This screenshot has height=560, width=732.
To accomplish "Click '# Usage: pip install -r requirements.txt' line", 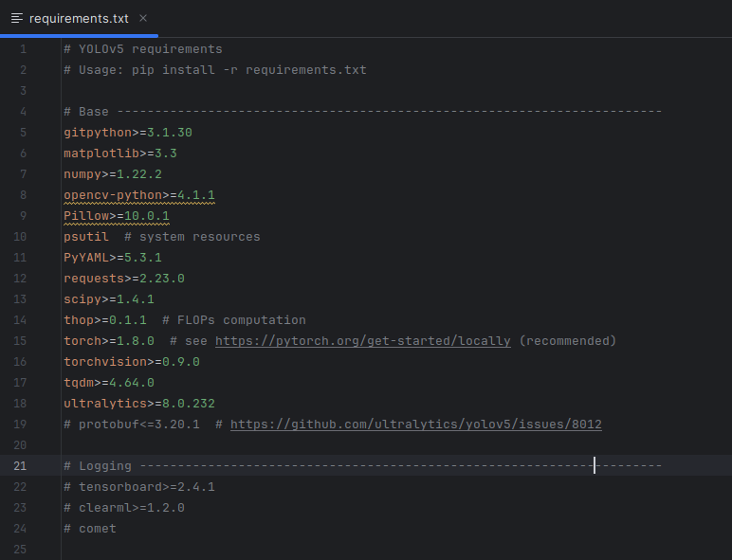I will (214, 70).
